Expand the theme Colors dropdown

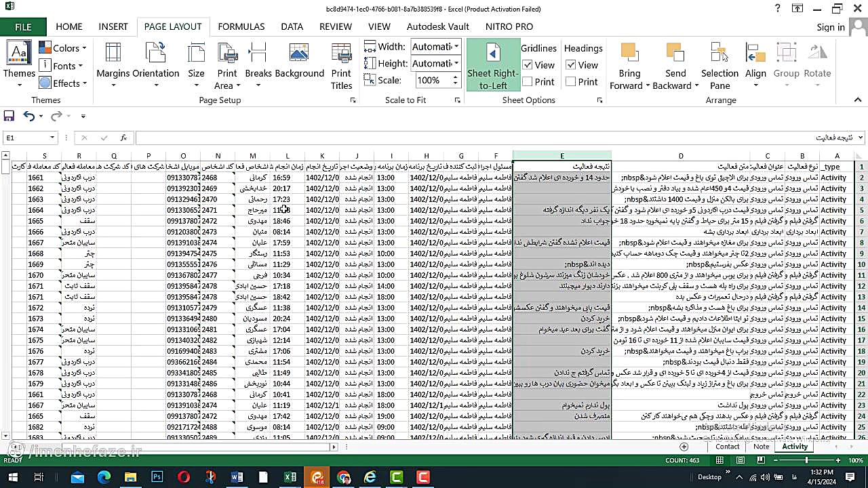click(84, 48)
